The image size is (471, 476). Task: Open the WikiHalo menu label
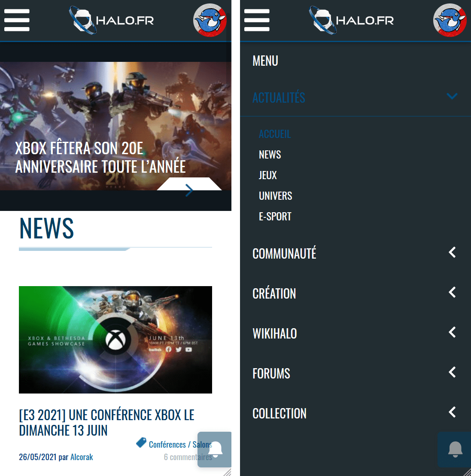(x=275, y=333)
